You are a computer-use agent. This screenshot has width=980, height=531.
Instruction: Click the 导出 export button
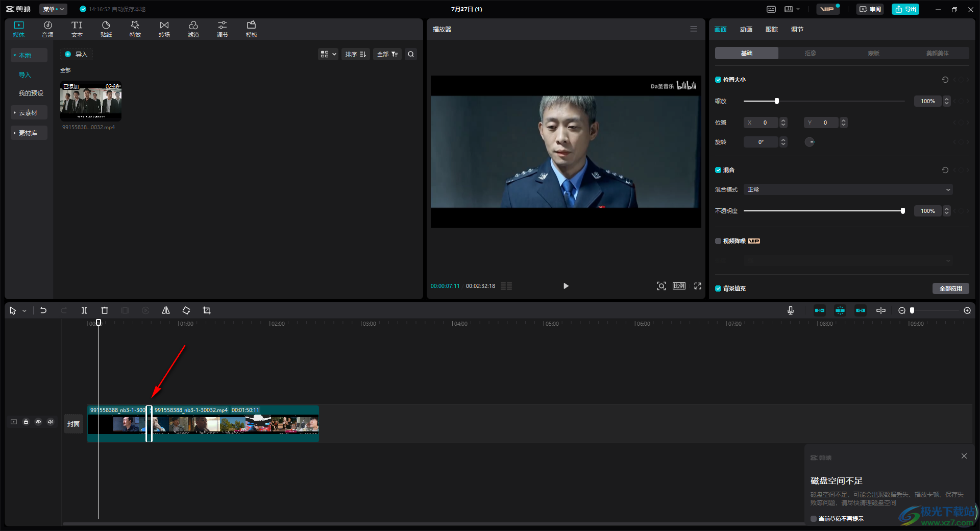tap(905, 9)
